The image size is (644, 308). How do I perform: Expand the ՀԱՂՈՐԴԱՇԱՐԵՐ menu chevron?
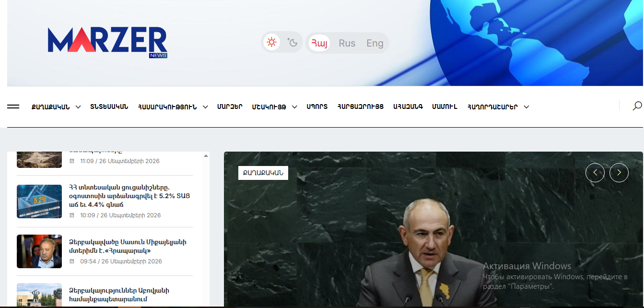tap(526, 107)
